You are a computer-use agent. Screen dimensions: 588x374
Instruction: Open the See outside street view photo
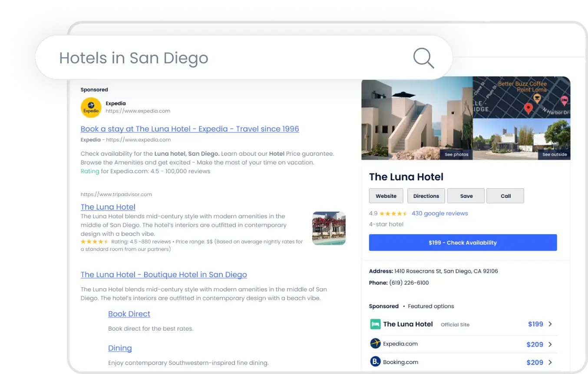pyautogui.click(x=522, y=140)
